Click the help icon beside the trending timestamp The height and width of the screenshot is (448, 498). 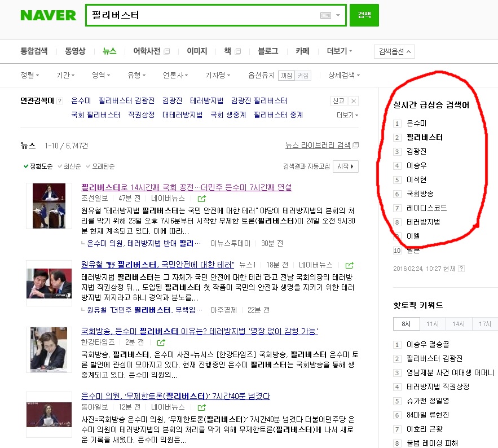[461, 269]
